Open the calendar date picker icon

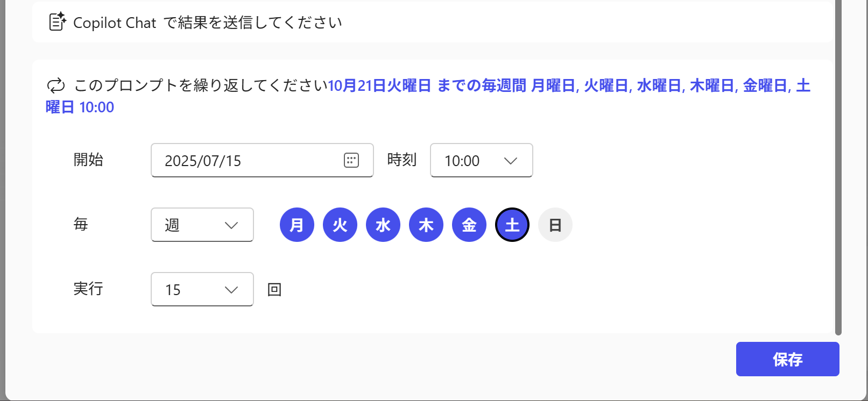tap(351, 160)
